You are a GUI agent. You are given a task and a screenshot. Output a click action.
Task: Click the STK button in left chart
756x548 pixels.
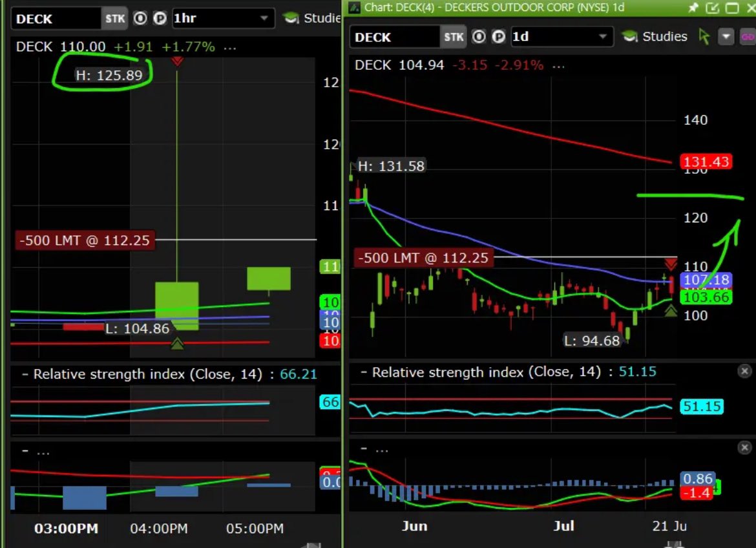[115, 19]
